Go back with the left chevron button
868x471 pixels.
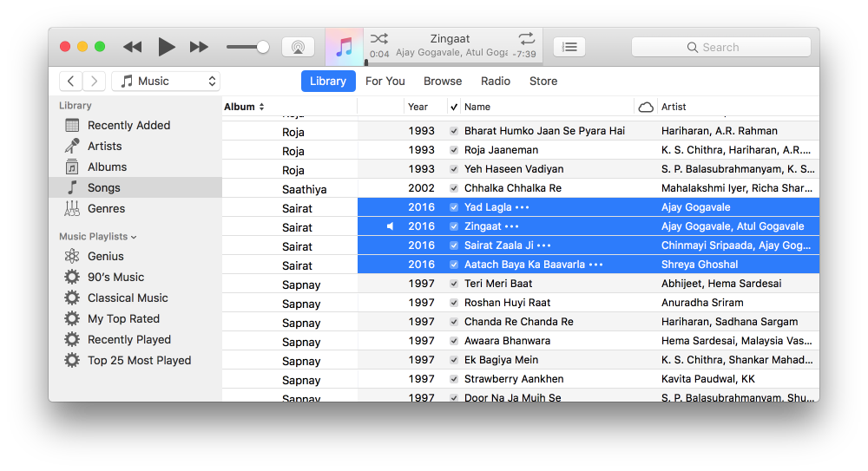click(x=71, y=82)
